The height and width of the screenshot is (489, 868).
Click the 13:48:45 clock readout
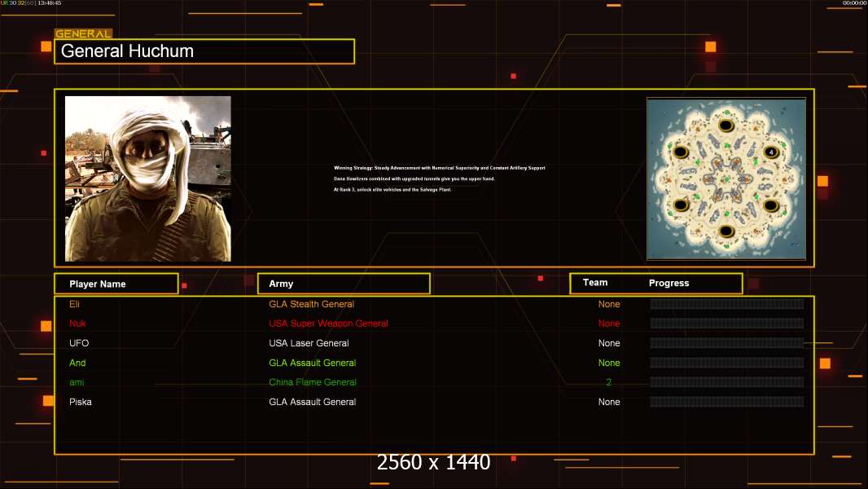click(50, 3)
